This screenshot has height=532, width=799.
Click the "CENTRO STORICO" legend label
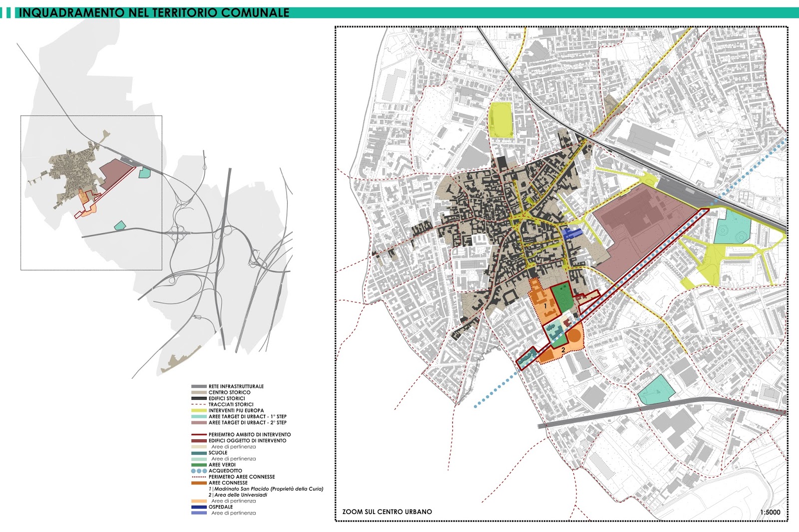[230, 392]
